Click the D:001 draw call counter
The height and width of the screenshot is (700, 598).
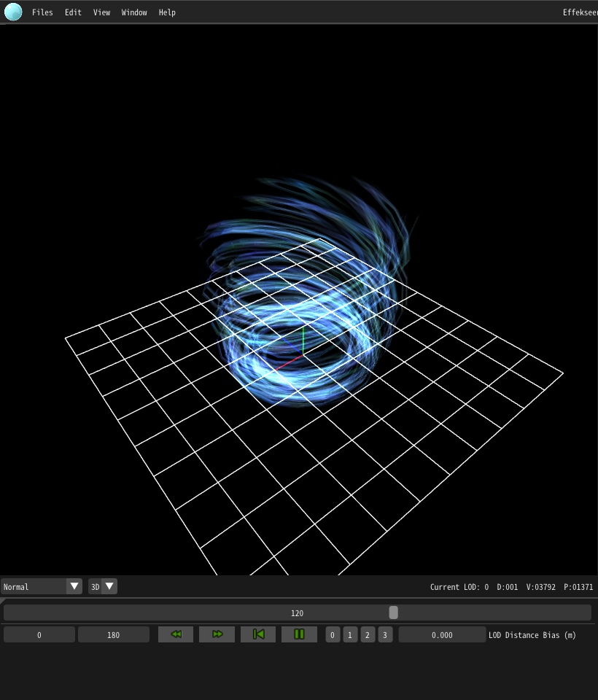tap(508, 587)
